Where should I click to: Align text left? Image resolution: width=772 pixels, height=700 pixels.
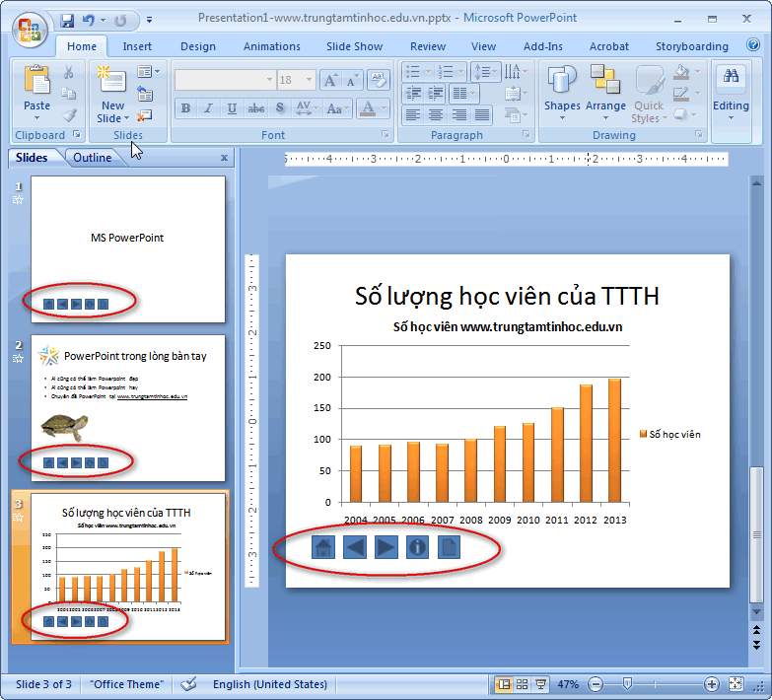[x=412, y=115]
